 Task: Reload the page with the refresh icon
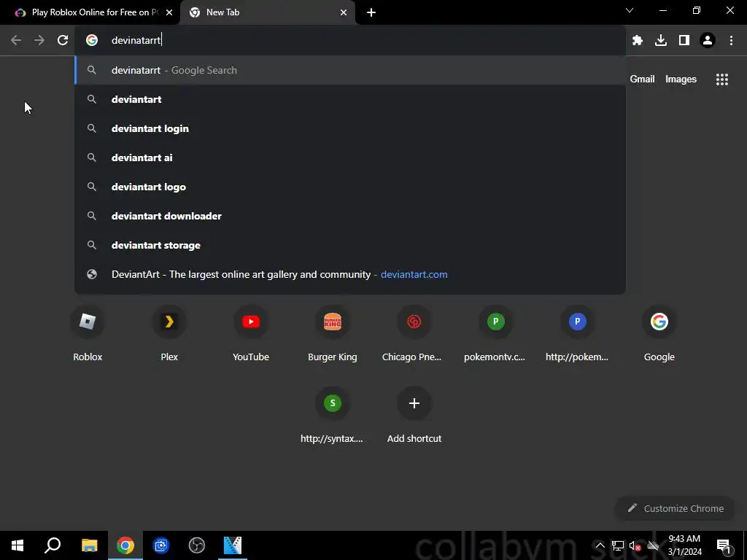point(63,40)
